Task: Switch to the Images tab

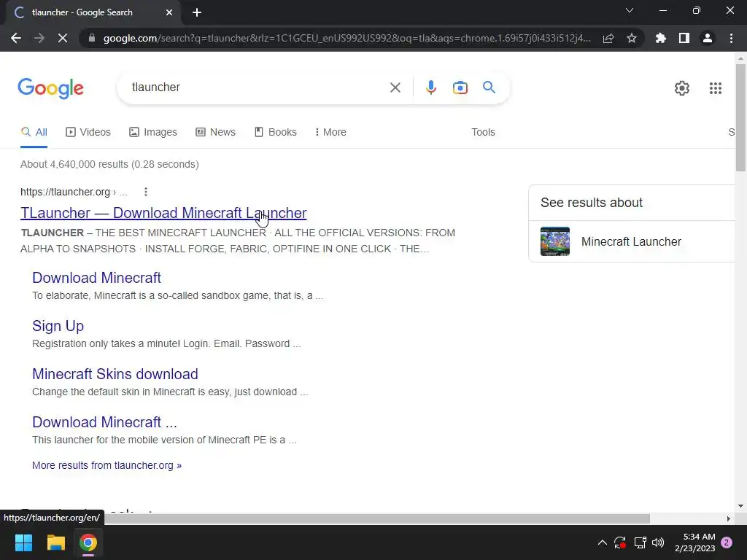Action: [x=153, y=133]
